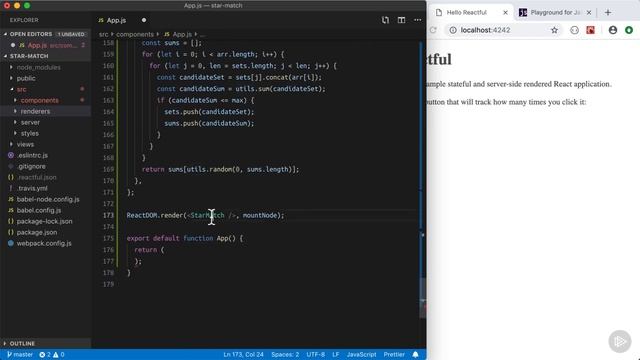640x360 pixels.
Task: Open a new Chrome tab with plus
Action: click(608, 13)
